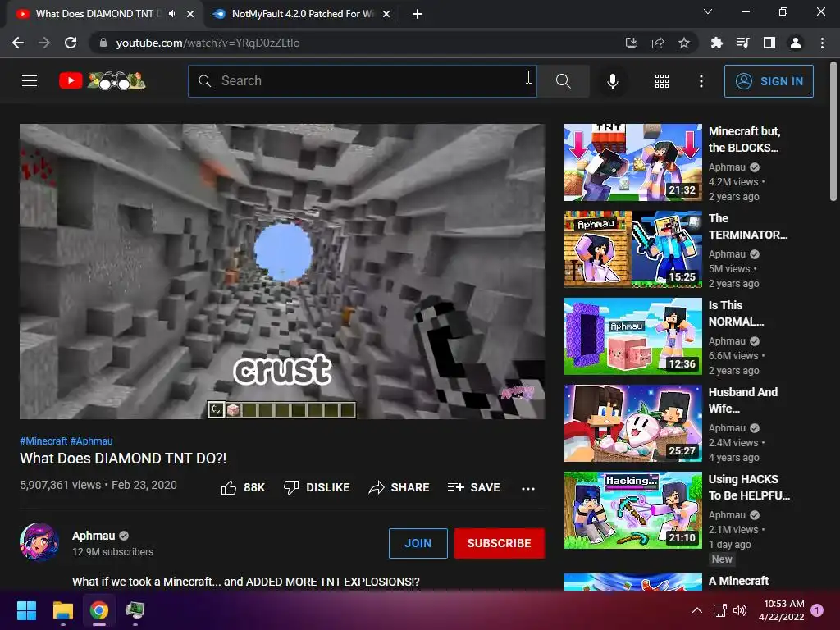The height and width of the screenshot is (630, 840).
Task: Install app icon in address bar
Action: coord(632,43)
